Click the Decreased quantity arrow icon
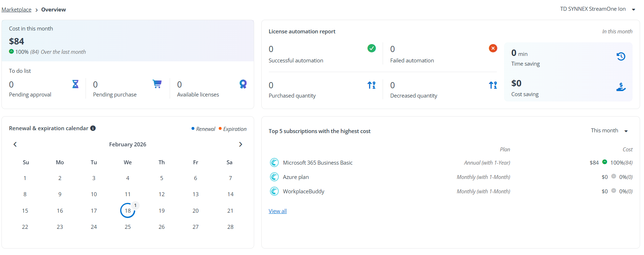Viewport: 644px width, 255px height. tap(493, 85)
